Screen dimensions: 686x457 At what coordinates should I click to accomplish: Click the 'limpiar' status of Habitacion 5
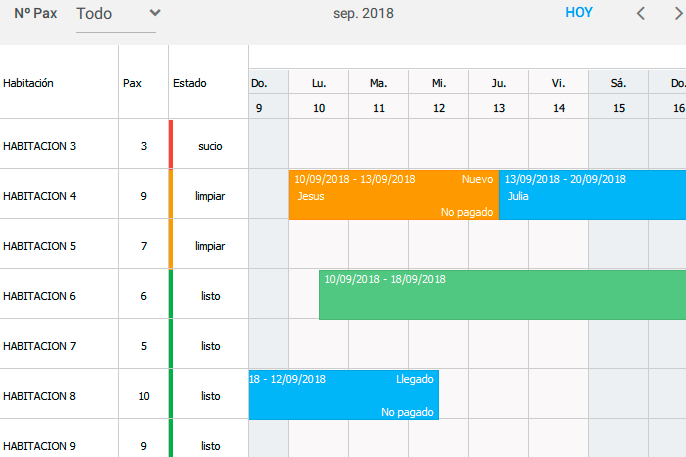point(210,246)
